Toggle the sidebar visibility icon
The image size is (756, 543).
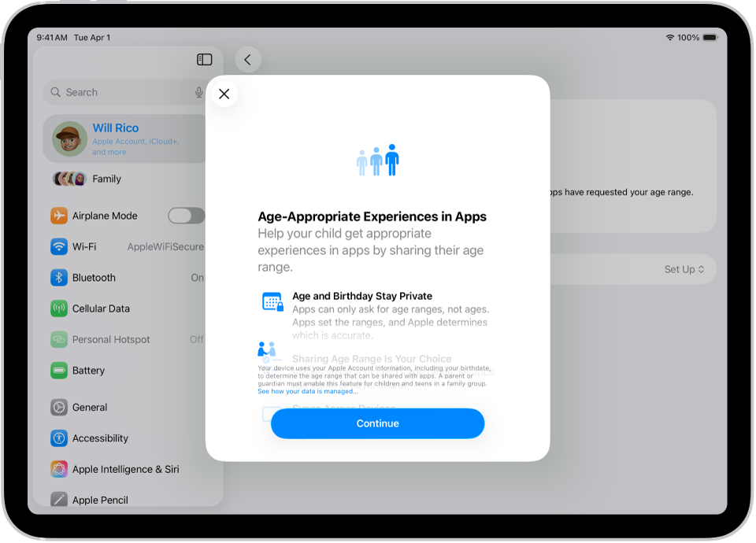click(204, 59)
